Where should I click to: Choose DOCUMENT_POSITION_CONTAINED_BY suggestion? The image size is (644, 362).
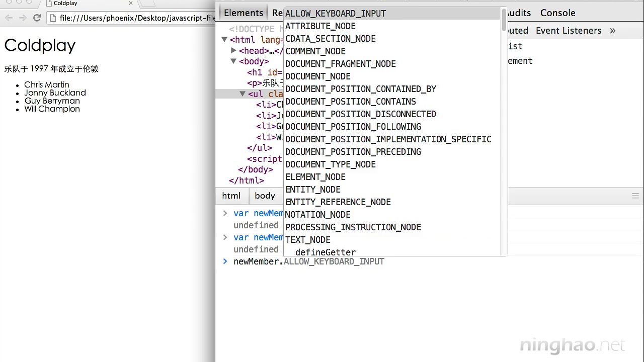(x=392, y=89)
